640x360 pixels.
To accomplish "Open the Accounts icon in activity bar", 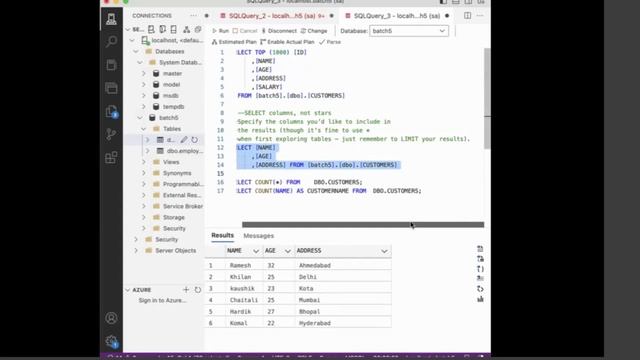I will coord(111,318).
